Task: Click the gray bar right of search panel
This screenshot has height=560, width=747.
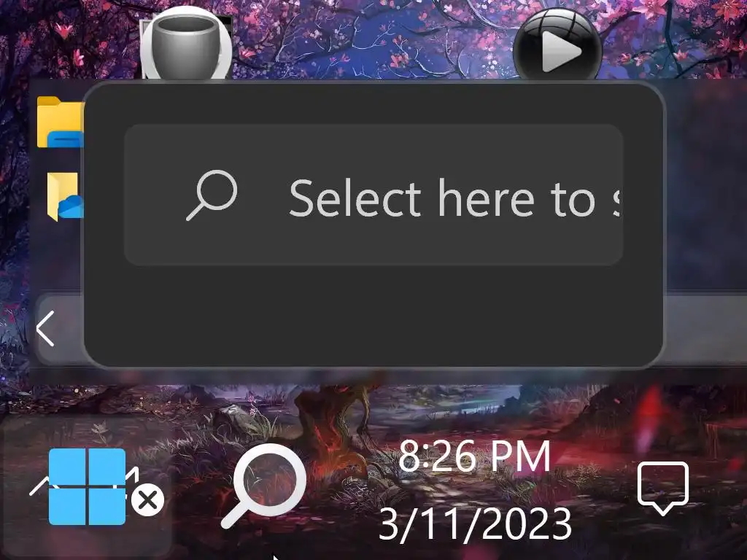Action: click(x=705, y=330)
